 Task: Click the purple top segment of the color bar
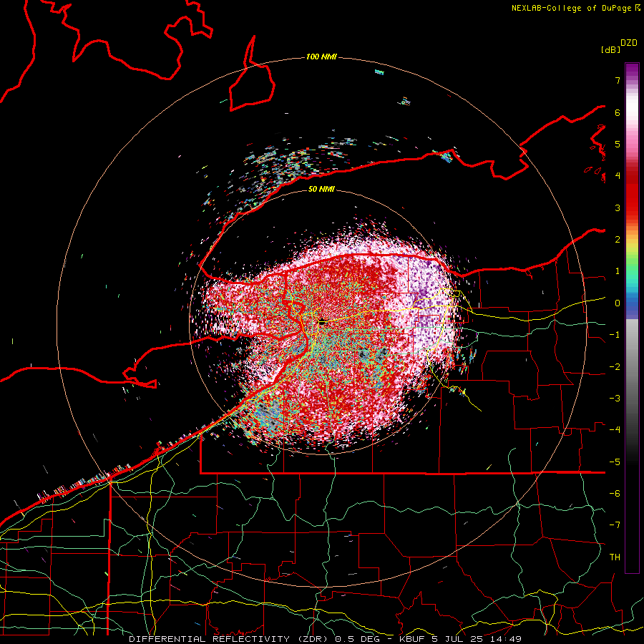[x=632, y=70]
